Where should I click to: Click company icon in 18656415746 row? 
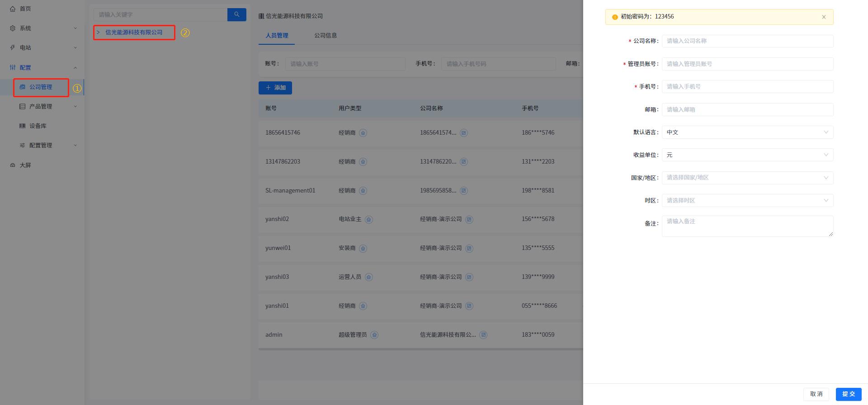pos(463,133)
